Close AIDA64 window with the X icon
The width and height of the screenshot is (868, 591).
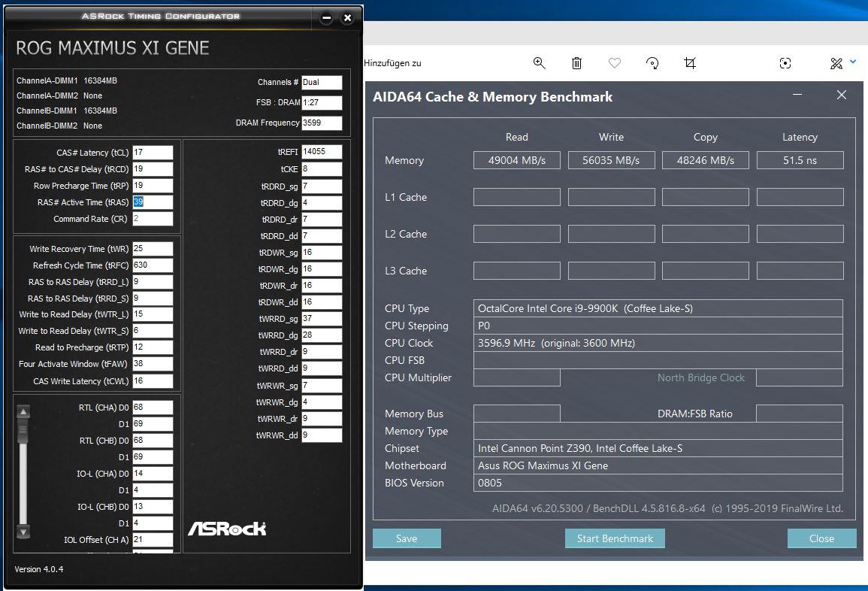[x=842, y=95]
